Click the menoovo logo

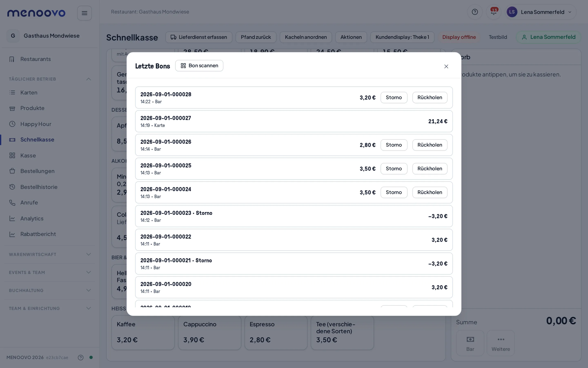click(x=36, y=13)
